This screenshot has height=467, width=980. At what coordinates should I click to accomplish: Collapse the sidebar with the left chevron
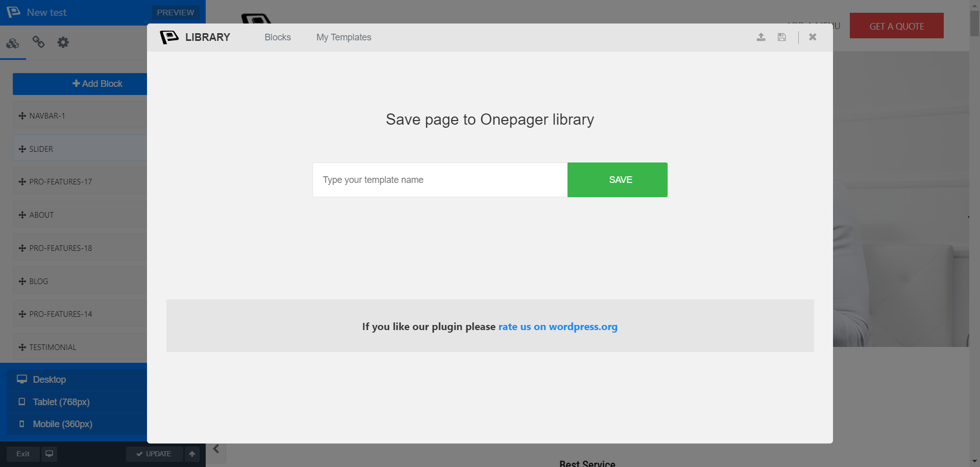216,449
